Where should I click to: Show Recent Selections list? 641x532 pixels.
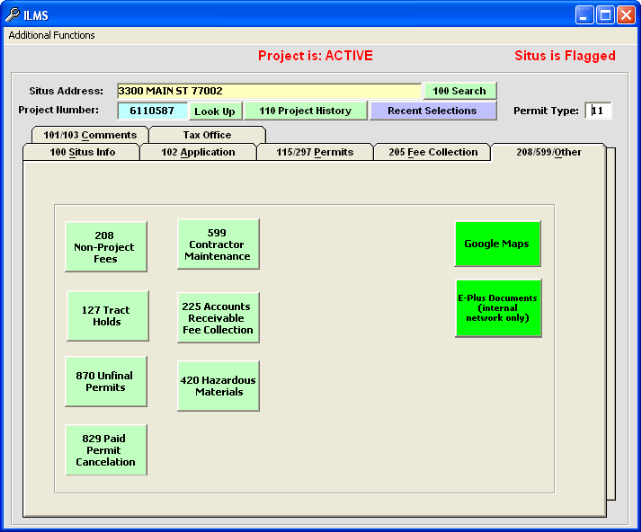click(x=432, y=111)
